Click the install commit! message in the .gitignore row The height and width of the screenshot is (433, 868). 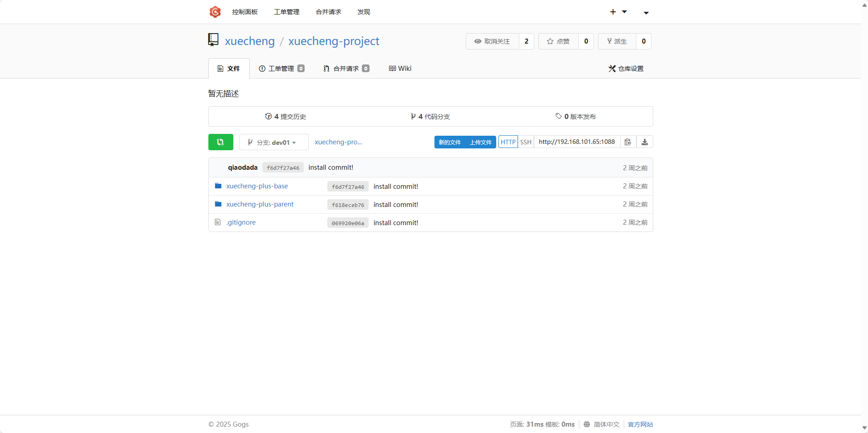click(396, 223)
